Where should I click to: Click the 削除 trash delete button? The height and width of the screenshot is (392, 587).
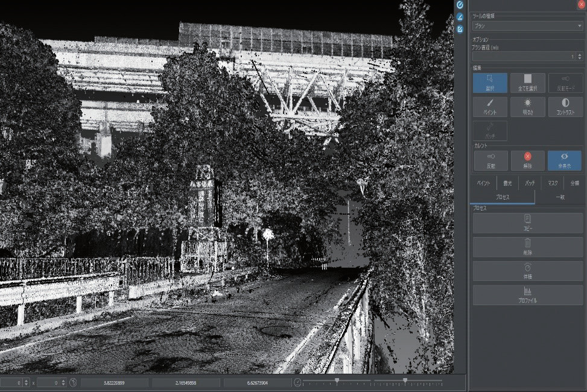pyautogui.click(x=527, y=247)
